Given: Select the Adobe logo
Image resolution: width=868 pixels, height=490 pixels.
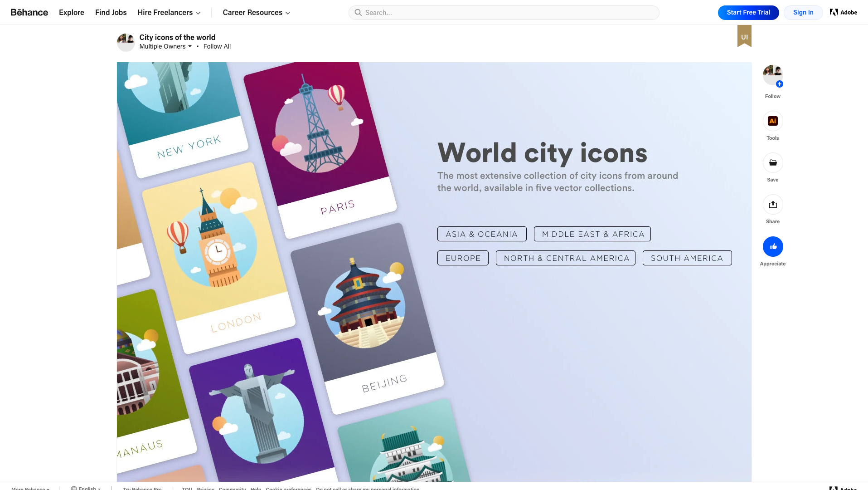Looking at the screenshot, I should click(843, 12).
